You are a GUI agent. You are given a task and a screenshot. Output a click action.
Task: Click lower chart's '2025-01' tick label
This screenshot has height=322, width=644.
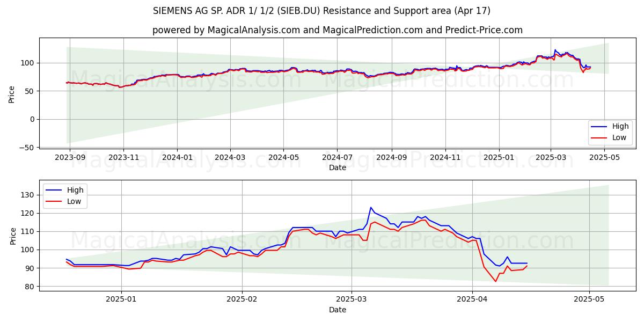pyautogui.click(x=121, y=300)
